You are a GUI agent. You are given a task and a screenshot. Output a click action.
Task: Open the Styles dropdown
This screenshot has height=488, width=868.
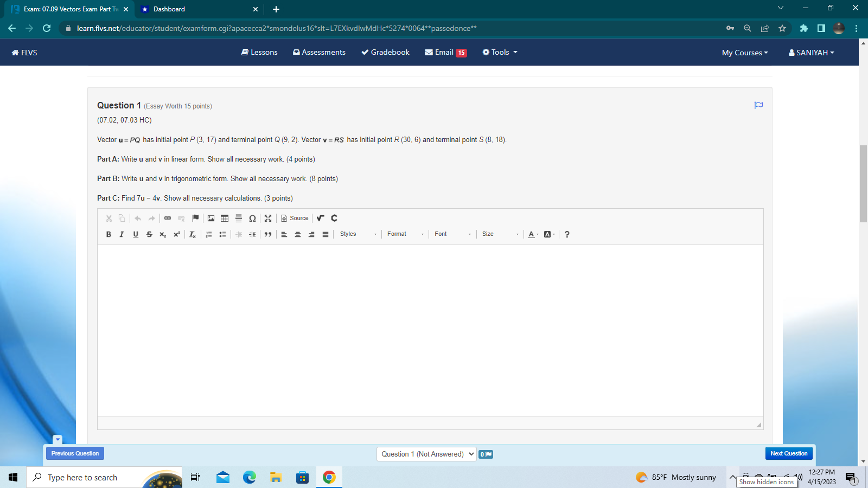[355, 234]
